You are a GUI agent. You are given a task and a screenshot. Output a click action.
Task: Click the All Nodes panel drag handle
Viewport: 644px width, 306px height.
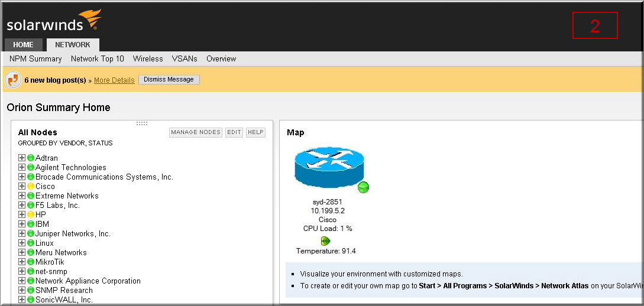tap(142, 123)
